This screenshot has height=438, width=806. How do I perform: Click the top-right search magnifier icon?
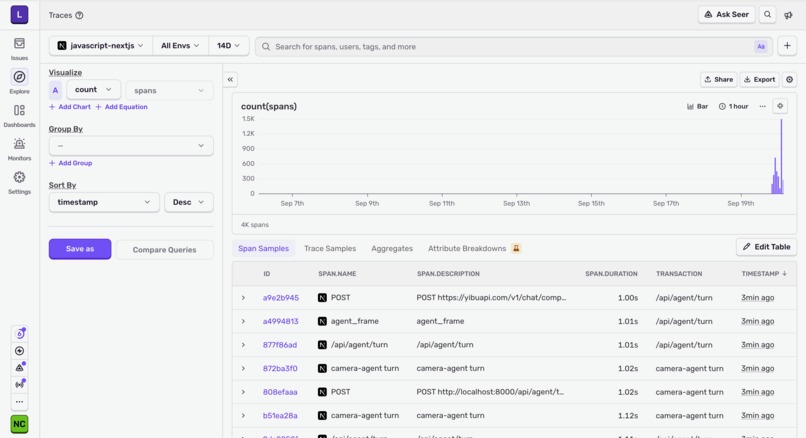pyautogui.click(x=767, y=14)
